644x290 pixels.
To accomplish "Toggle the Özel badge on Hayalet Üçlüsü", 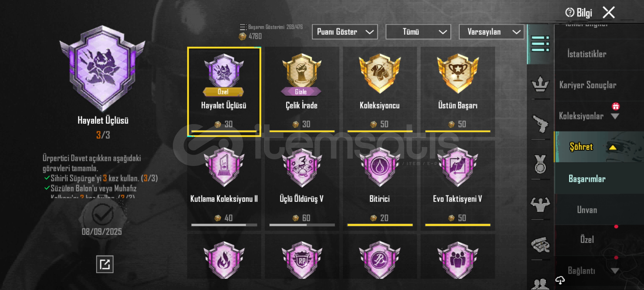I will [x=223, y=92].
